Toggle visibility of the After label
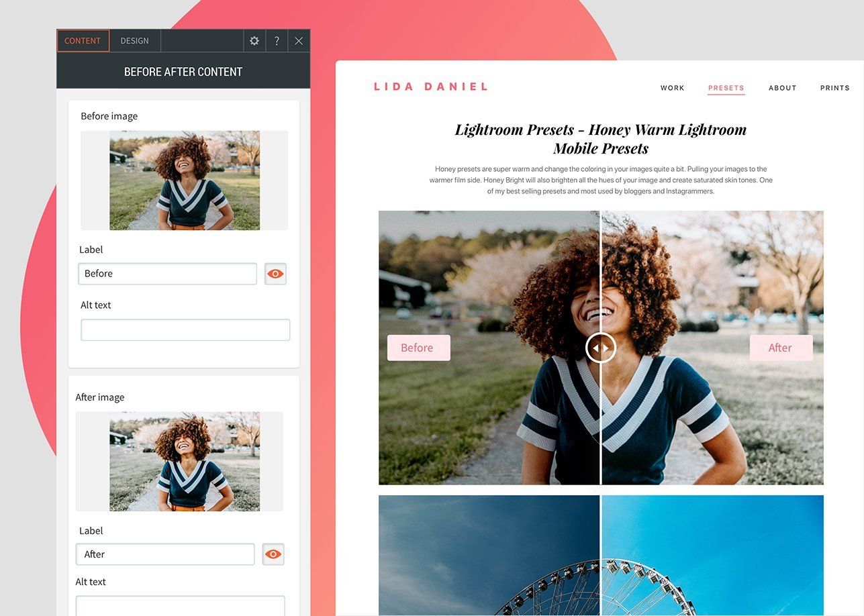Screen dimensions: 864x616 (x=273, y=554)
